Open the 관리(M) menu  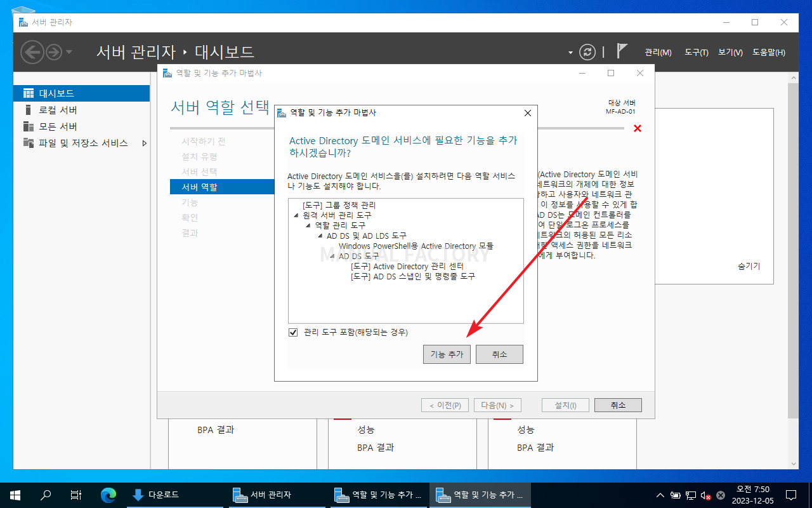(658, 52)
